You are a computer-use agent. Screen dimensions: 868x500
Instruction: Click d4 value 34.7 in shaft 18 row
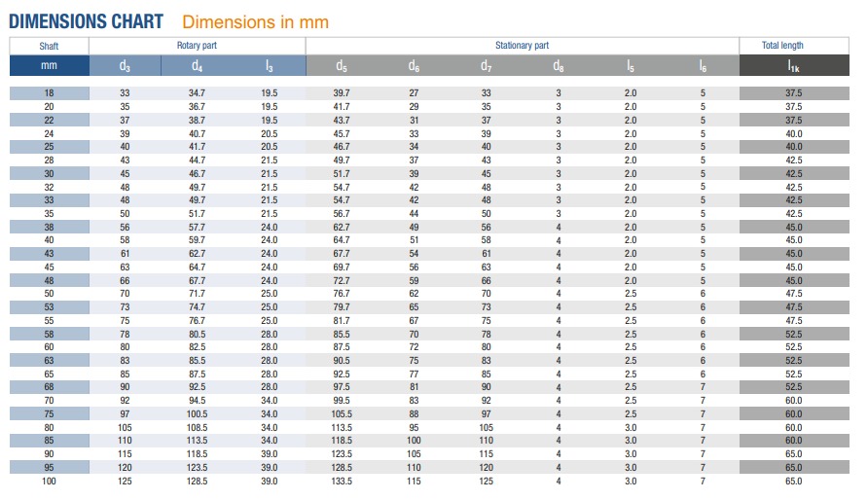point(198,93)
